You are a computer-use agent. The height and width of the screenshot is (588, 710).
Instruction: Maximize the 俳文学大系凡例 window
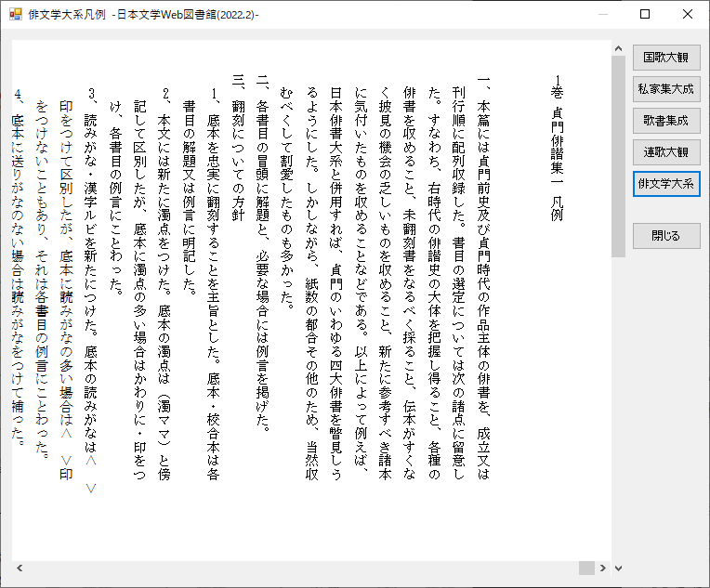[645, 15]
